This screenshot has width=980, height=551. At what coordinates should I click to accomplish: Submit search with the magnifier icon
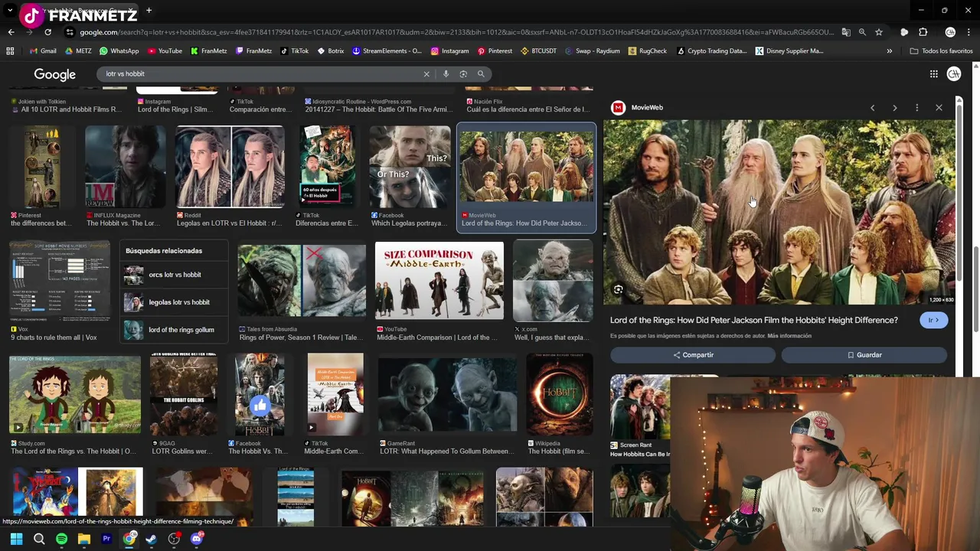[481, 74]
